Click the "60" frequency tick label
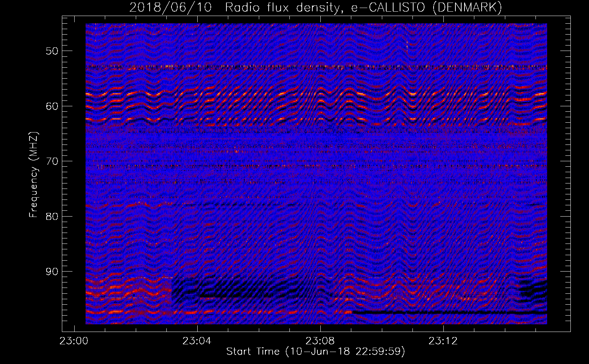Viewport: 589px width, 364px height. point(52,106)
